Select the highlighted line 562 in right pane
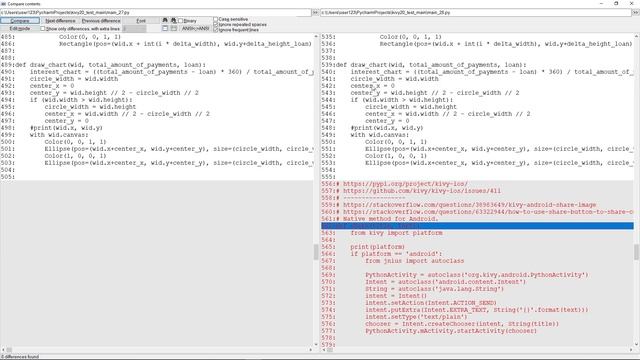This screenshot has height=360, width=640. (x=477, y=226)
